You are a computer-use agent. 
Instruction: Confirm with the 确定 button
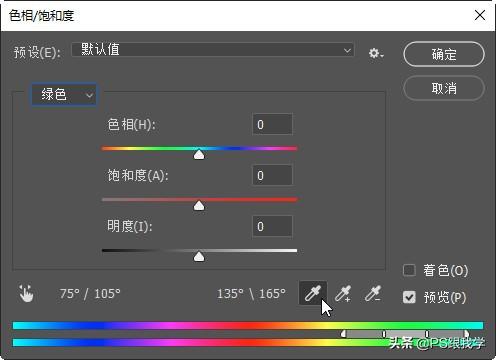[444, 54]
